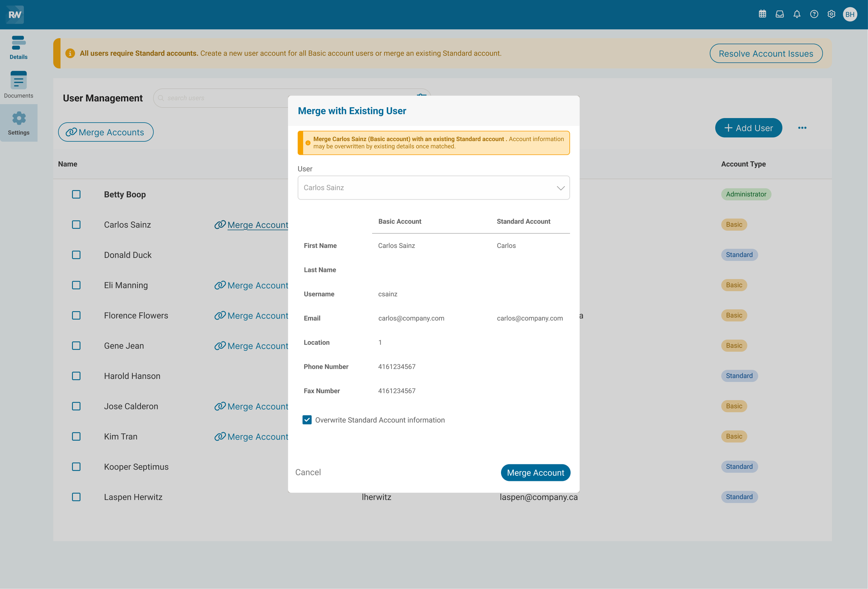Open the three-dot more options menu
The image size is (868, 589).
pos(802,128)
